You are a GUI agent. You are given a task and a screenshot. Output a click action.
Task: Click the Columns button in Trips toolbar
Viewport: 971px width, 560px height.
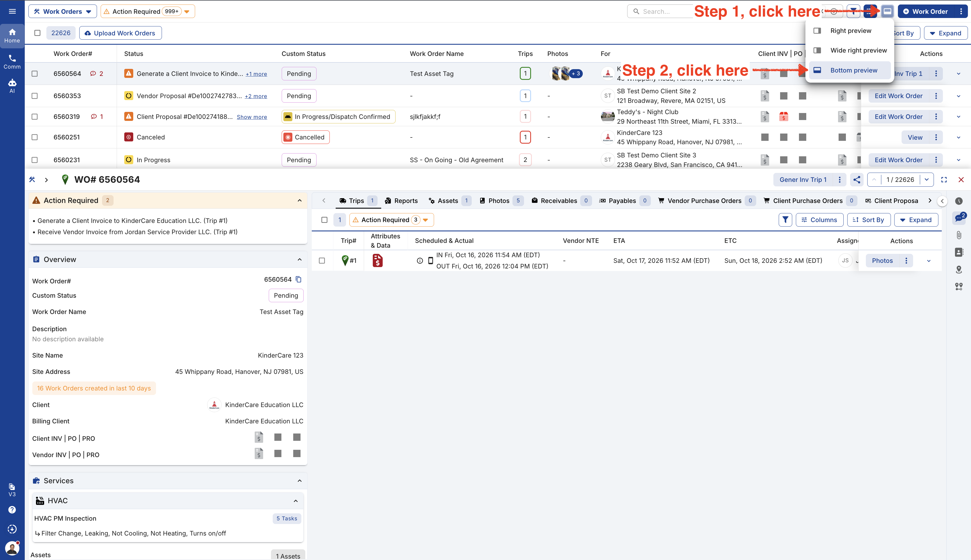819,220
